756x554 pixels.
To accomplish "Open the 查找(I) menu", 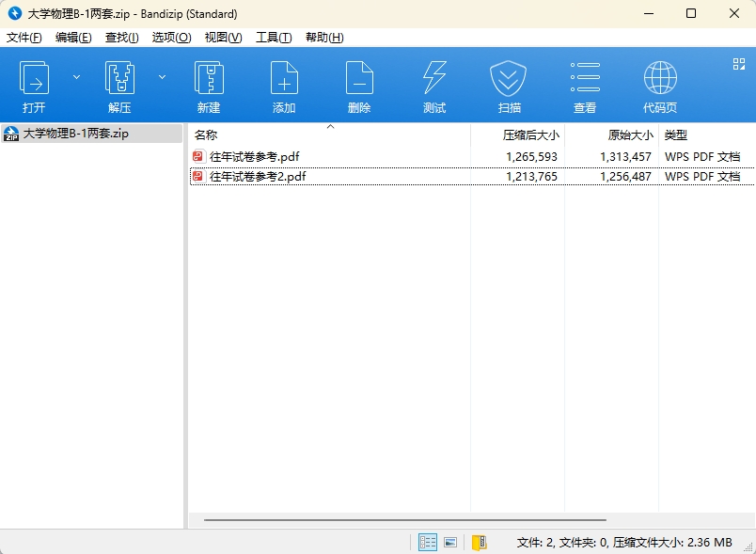I will pos(122,38).
